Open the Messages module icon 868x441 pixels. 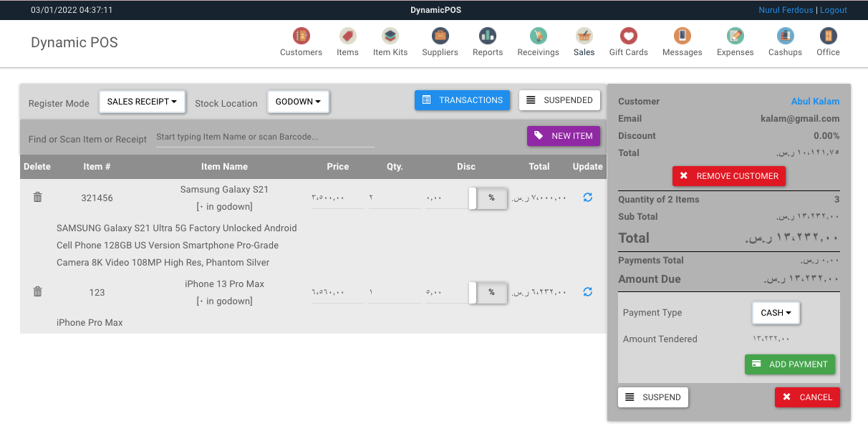click(x=682, y=35)
